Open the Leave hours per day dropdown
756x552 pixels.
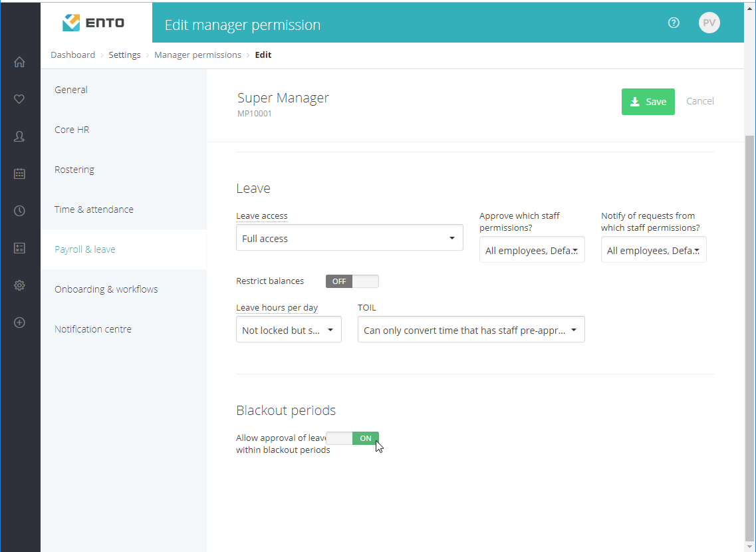[289, 329]
